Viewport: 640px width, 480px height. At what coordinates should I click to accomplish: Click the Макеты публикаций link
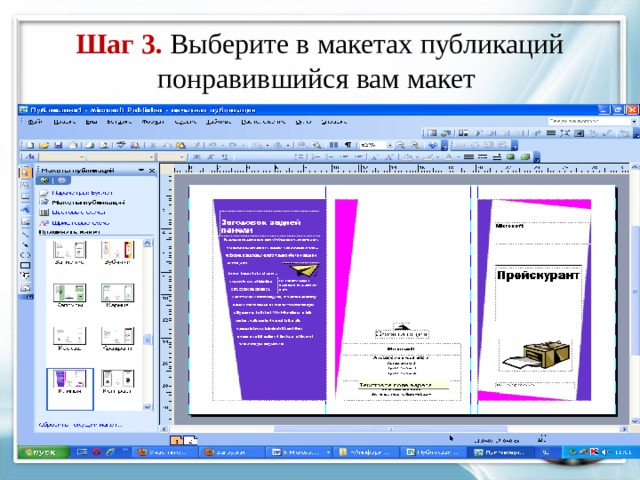(x=88, y=202)
